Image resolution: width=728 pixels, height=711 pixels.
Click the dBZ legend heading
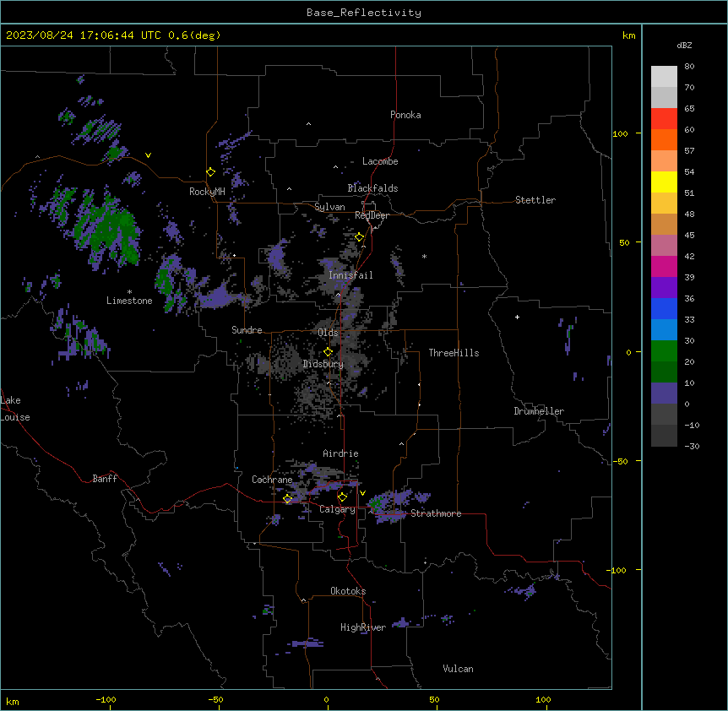[x=684, y=46]
